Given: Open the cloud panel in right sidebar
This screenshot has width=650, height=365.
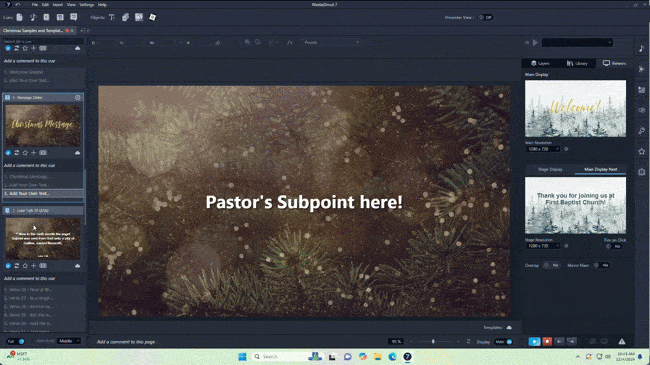Looking at the screenshot, I should [641, 110].
